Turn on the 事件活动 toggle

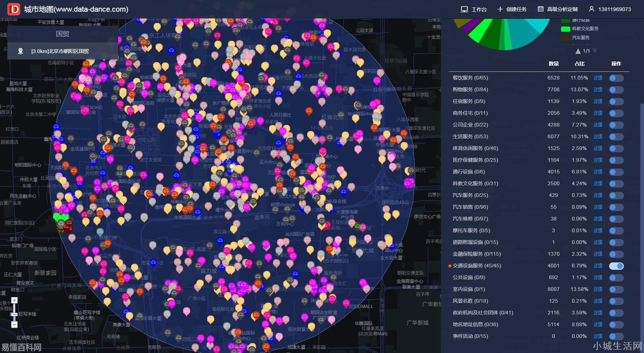tap(616, 337)
